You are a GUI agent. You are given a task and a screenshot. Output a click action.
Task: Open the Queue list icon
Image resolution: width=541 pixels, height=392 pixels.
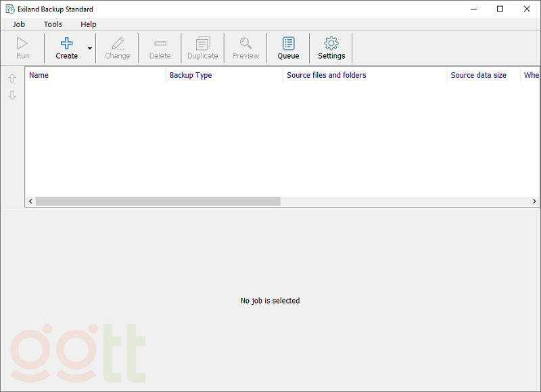[288, 44]
